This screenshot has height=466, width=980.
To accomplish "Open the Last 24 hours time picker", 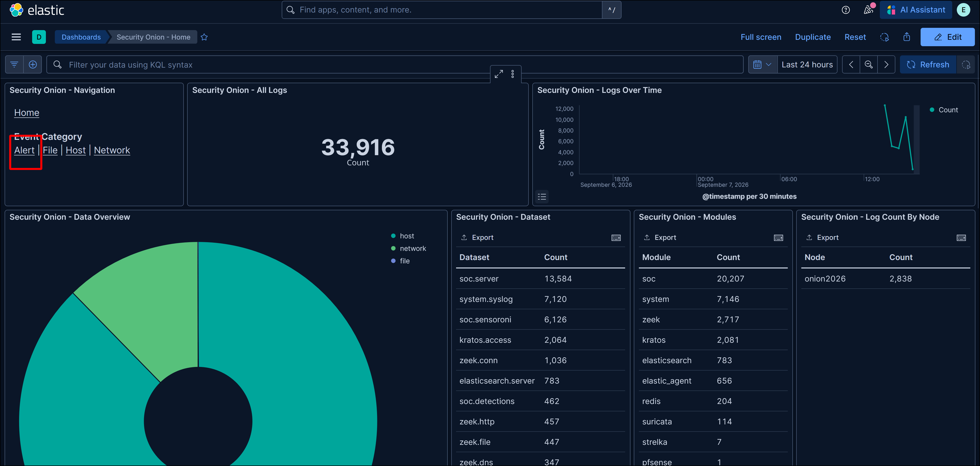I will (x=807, y=65).
